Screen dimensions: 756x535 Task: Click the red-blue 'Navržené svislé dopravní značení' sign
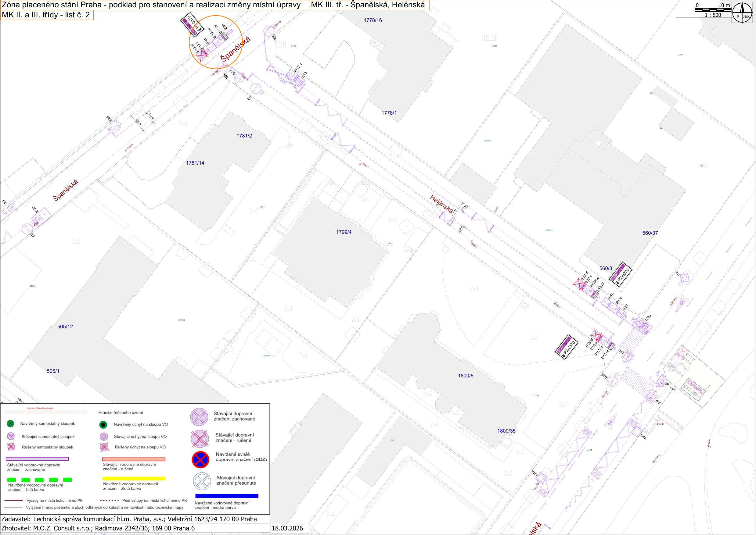click(200, 460)
